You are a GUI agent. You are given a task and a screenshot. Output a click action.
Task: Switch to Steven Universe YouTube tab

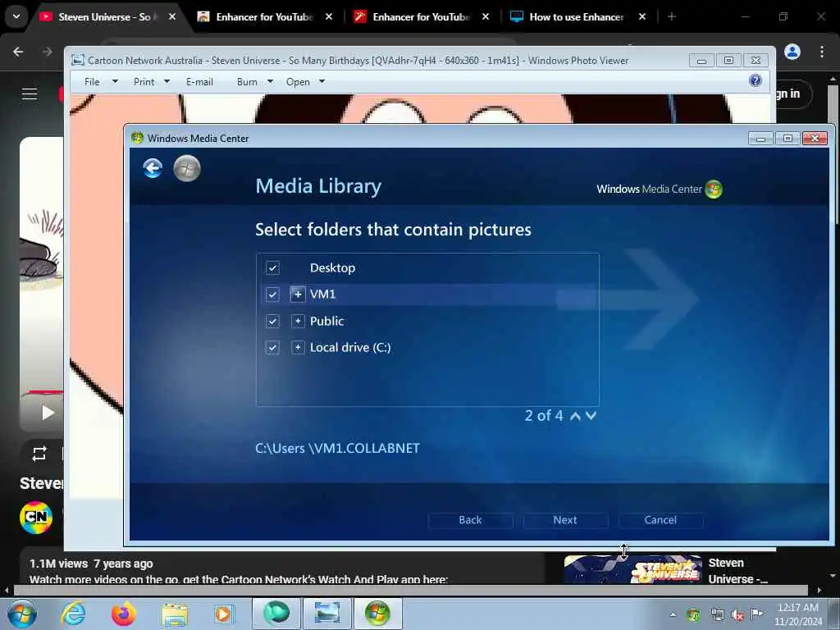point(104,17)
